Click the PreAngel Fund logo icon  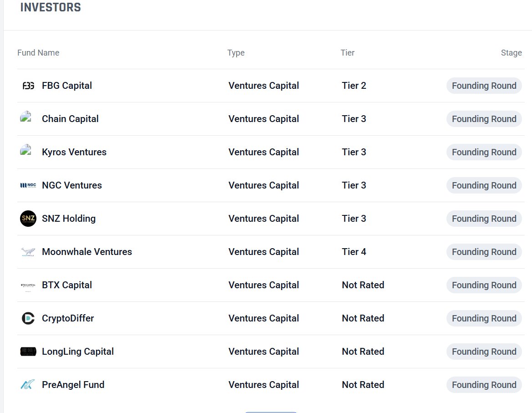point(28,385)
